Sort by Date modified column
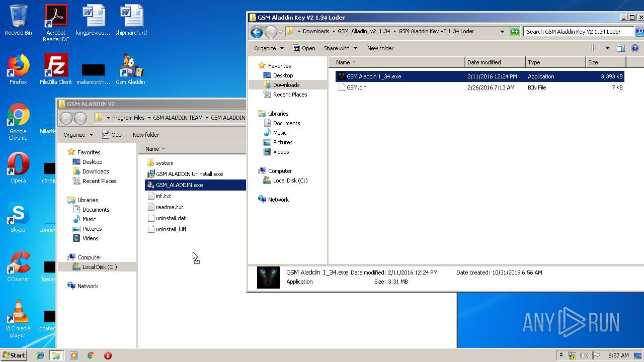The height and width of the screenshot is (362, 644). point(495,62)
